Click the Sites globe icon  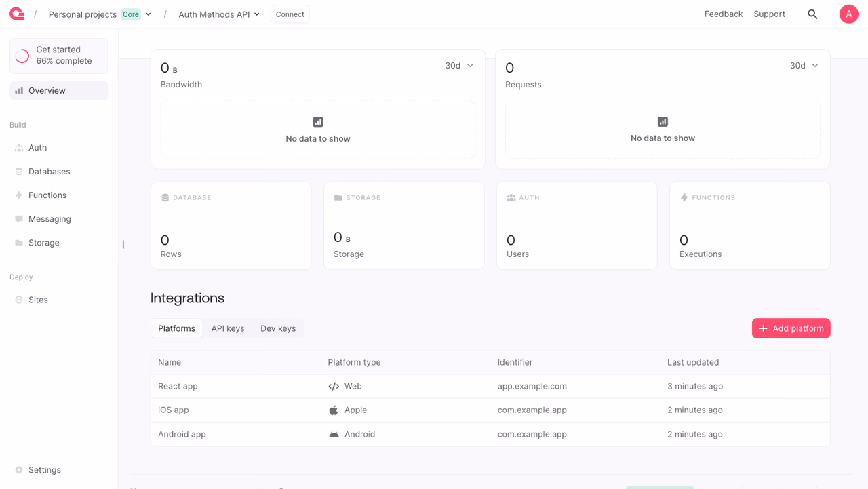point(19,300)
